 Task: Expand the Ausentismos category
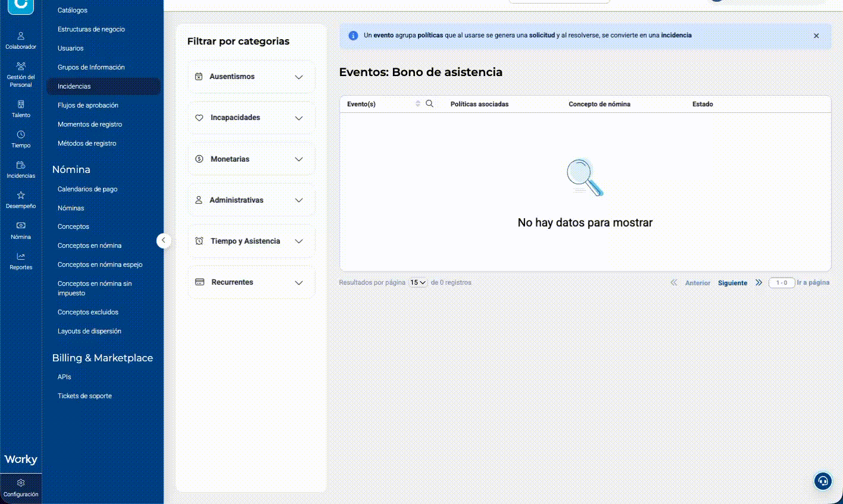tap(251, 77)
